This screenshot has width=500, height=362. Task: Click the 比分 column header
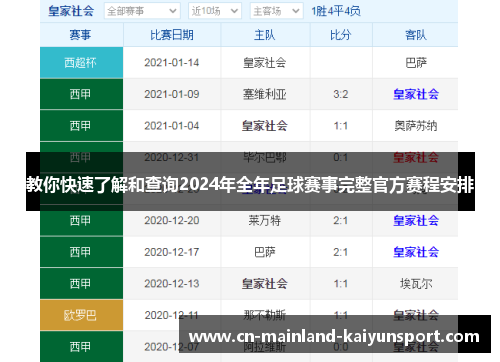(341, 35)
